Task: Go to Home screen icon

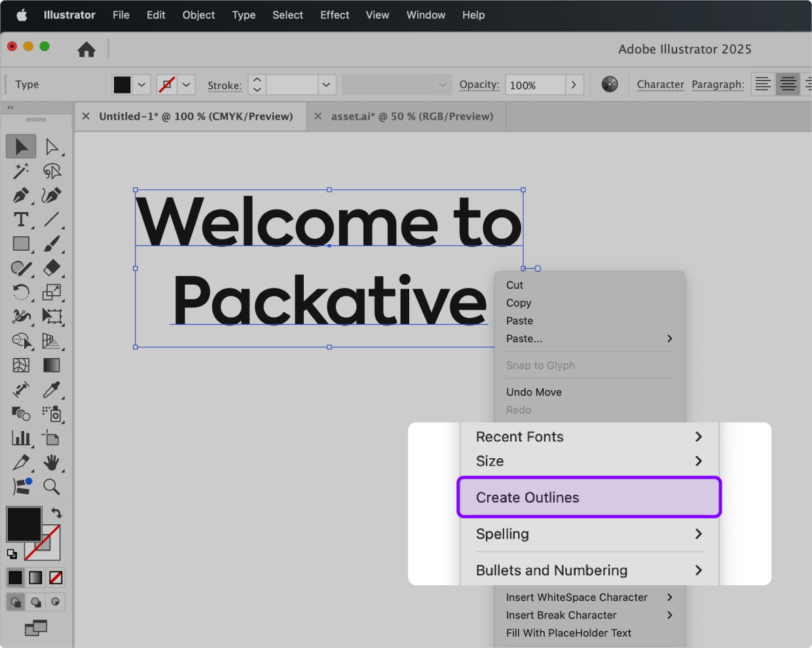Action: [x=86, y=50]
